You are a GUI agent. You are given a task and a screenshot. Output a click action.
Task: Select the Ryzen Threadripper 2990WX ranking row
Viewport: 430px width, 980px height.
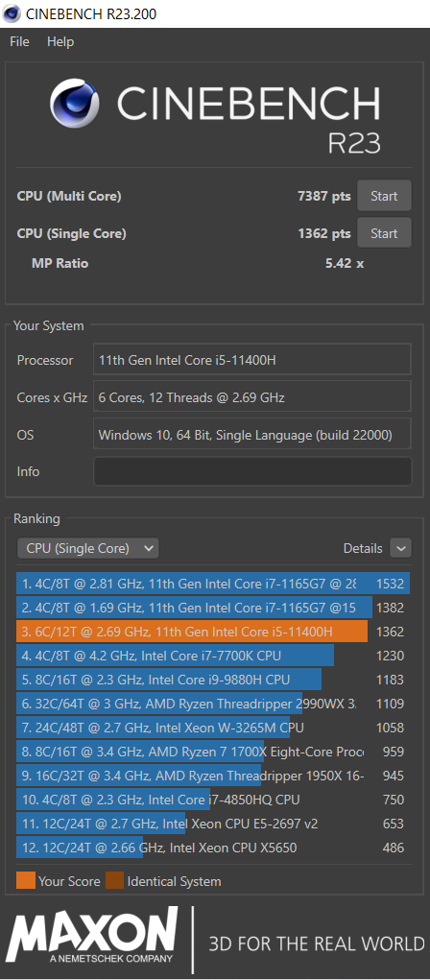[x=213, y=704]
